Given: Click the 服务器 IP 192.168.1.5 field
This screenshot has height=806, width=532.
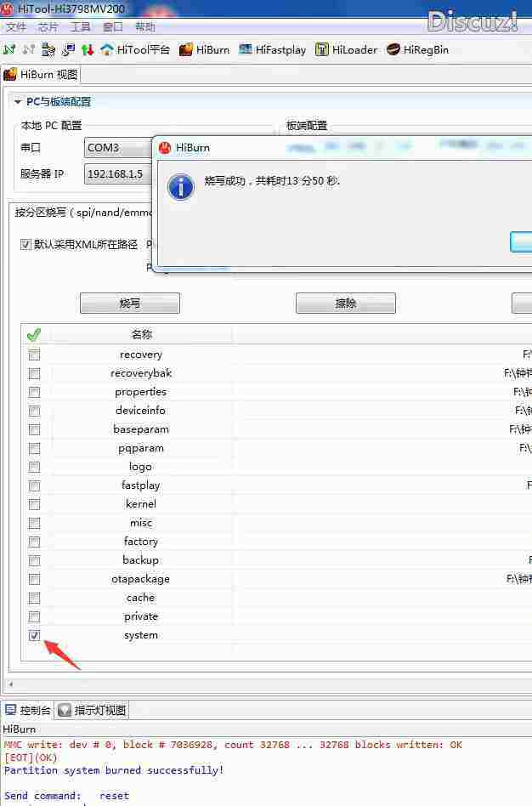Looking at the screenshot, I should coord(119,173).
